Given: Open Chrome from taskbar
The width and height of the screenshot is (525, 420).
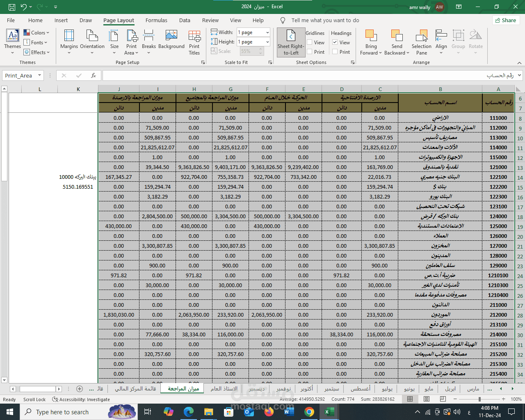Looking at the screenshot, I should (309, 412).
